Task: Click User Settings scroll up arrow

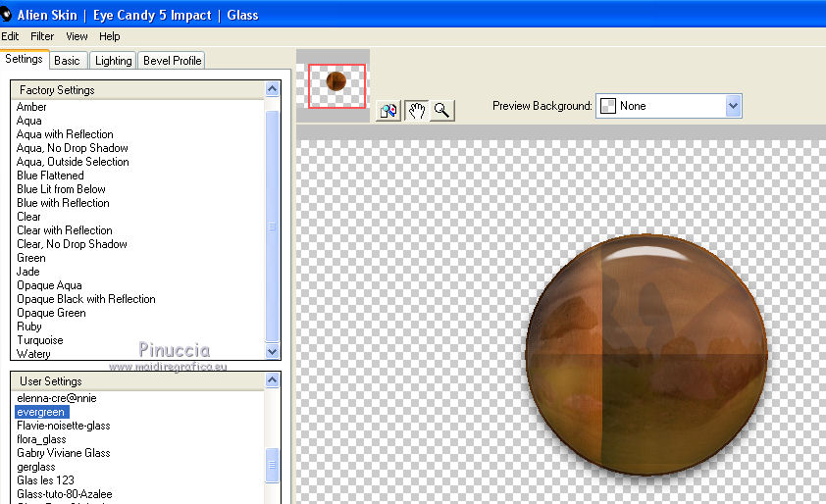Action: 273,379
